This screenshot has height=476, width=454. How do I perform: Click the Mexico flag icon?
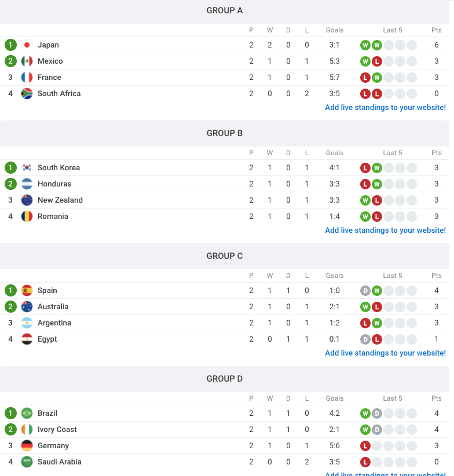coord(25,61)
